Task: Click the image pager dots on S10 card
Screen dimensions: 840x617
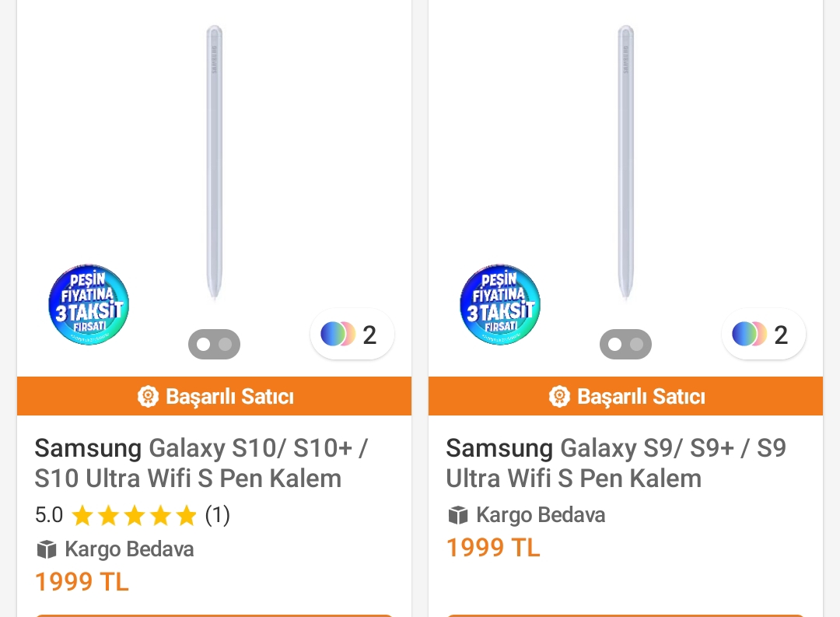Action: pyautogui.click(x=214, y=345)
